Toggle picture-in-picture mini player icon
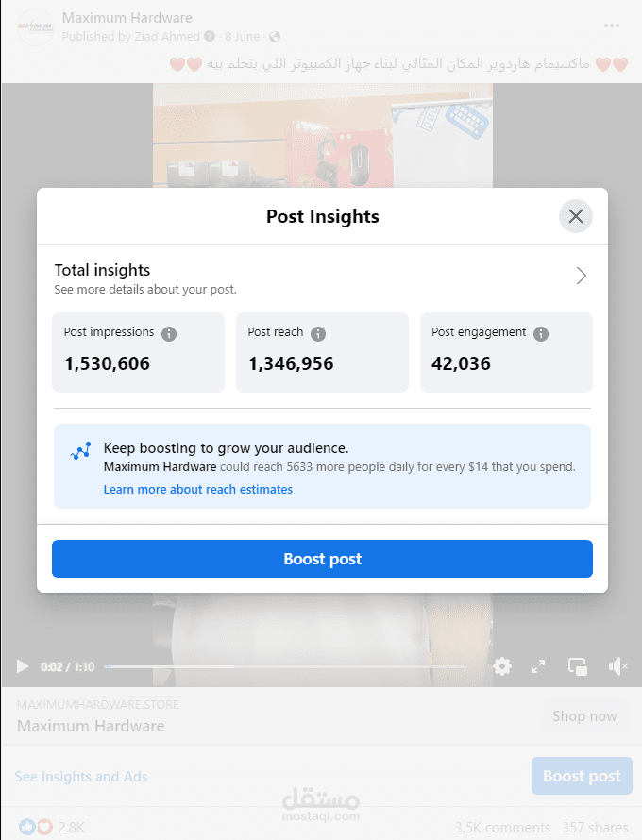This screenshot has width=642, height=840. coord(578,667)
